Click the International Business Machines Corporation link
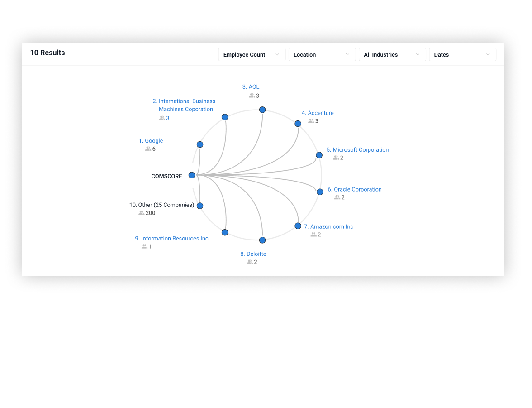 [184, 105]
